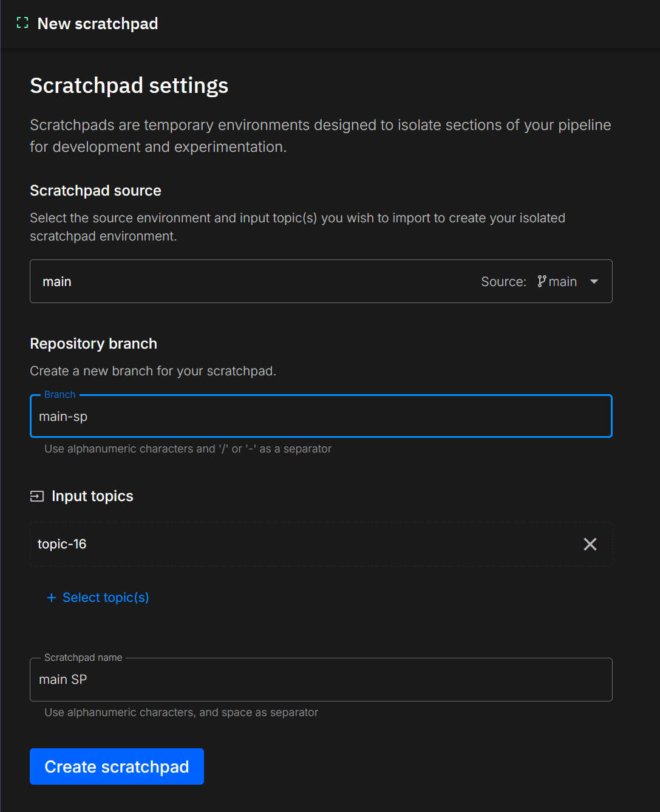Screen dimensions: 660x812
Task: Click the Branch field's separator hint text
Action: (188, 449)
